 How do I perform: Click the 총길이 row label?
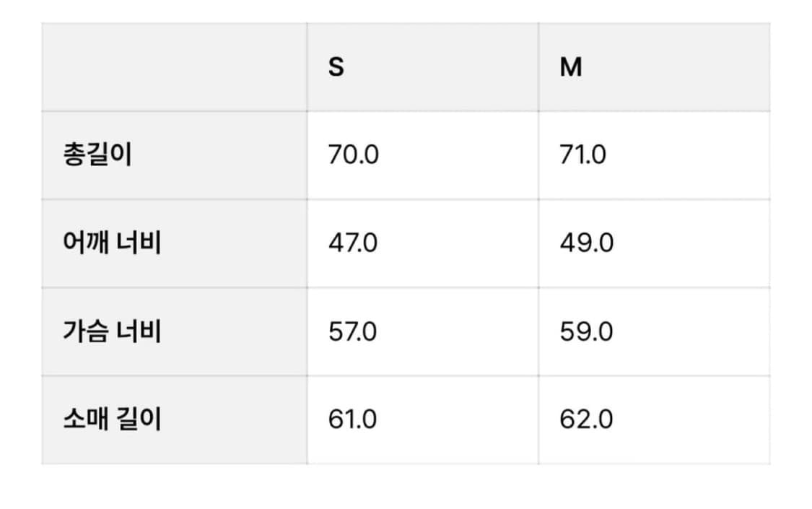point(98,155)
